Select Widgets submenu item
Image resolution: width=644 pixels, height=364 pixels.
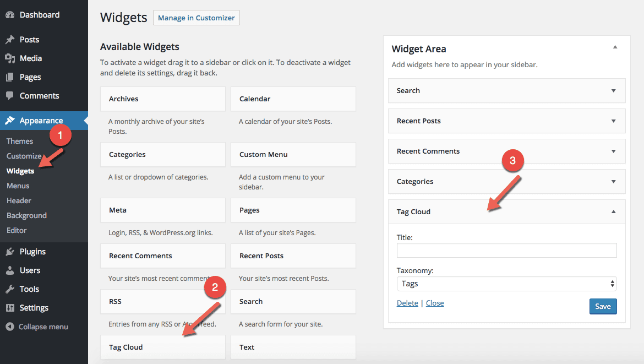pyautogui.click(x=20, y=171)
